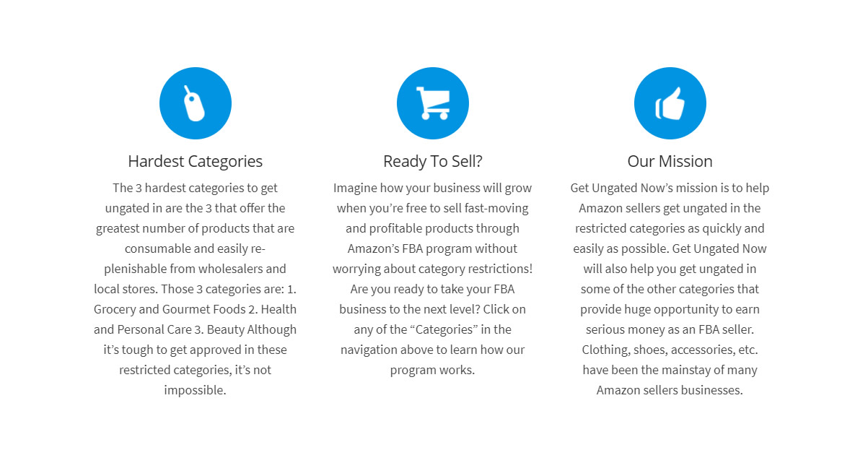Click the Hardest Categories description paragraph
Viewport: 868px width, 463px height.
pos(195,289)
